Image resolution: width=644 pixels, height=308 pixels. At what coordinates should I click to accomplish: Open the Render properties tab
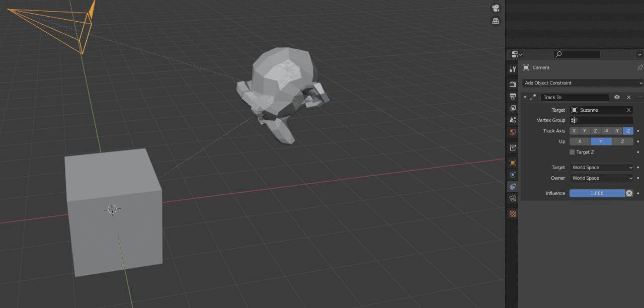[x=512, y=84]
